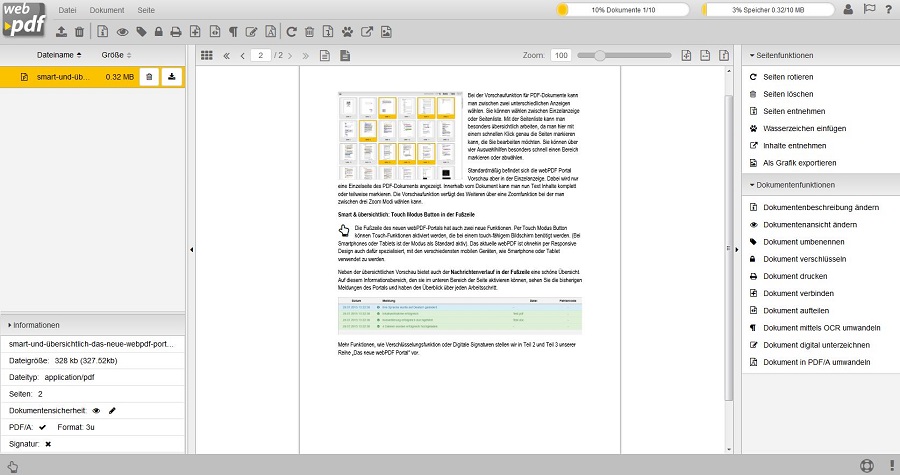Toggle the Dokumentensicherheit eye icon
Image resolution: width=900 pixels, height=475 pixels.
(x=97, y=410)
